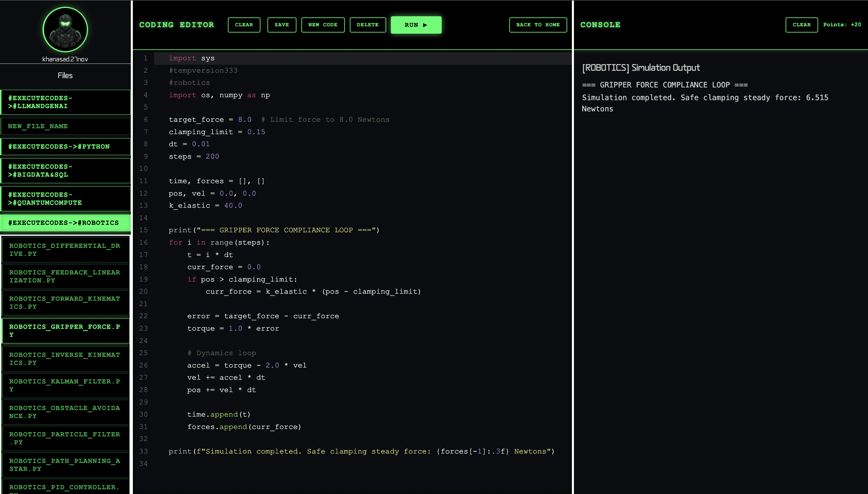Screen dimensions: 868x494
Task: Click the CONSOLE panel title
Action: pos(600,25)
